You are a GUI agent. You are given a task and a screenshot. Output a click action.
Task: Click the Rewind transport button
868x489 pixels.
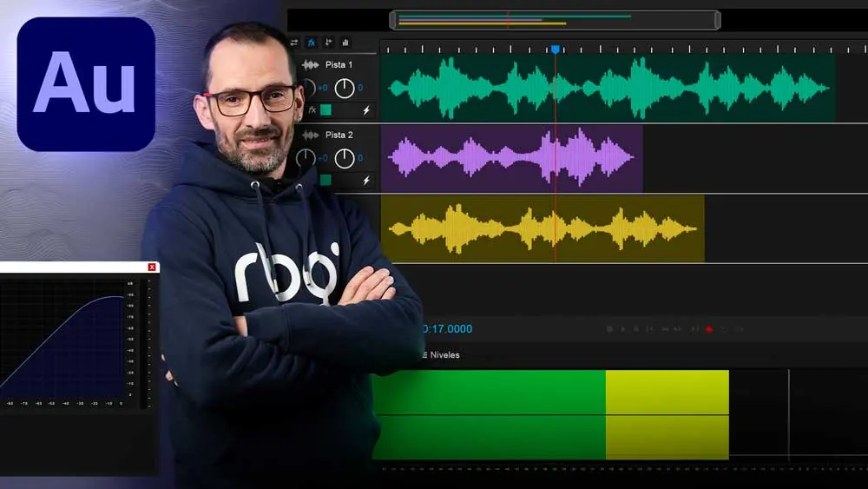[x=666, y=329]
